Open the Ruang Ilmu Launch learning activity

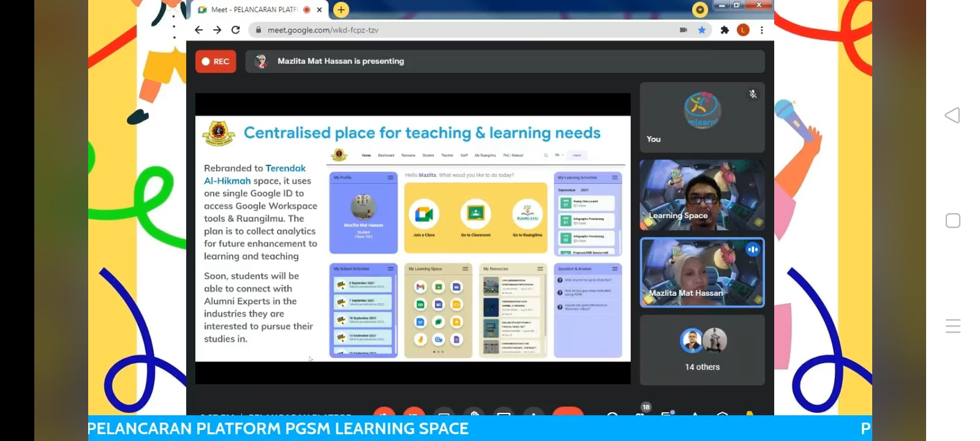tap(587, 203)
